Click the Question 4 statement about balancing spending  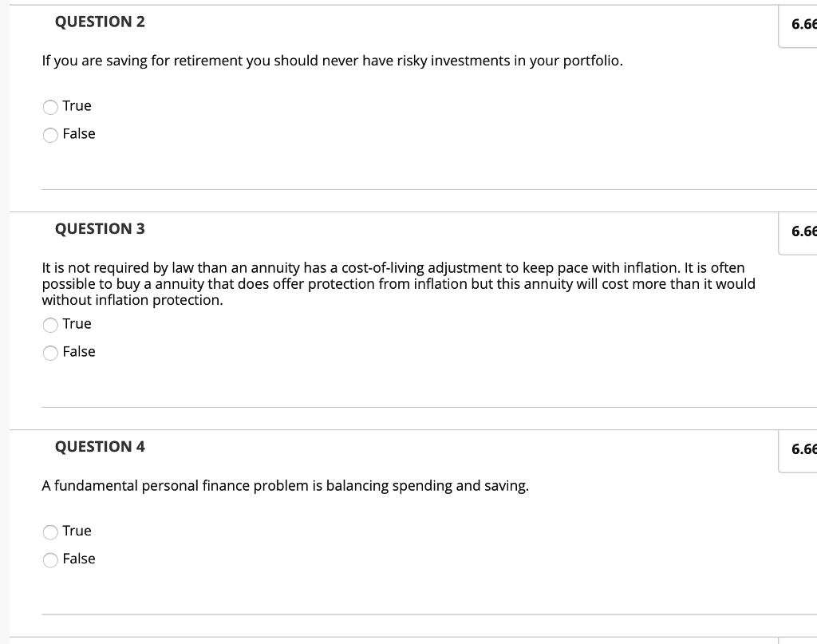pos(286,484)
